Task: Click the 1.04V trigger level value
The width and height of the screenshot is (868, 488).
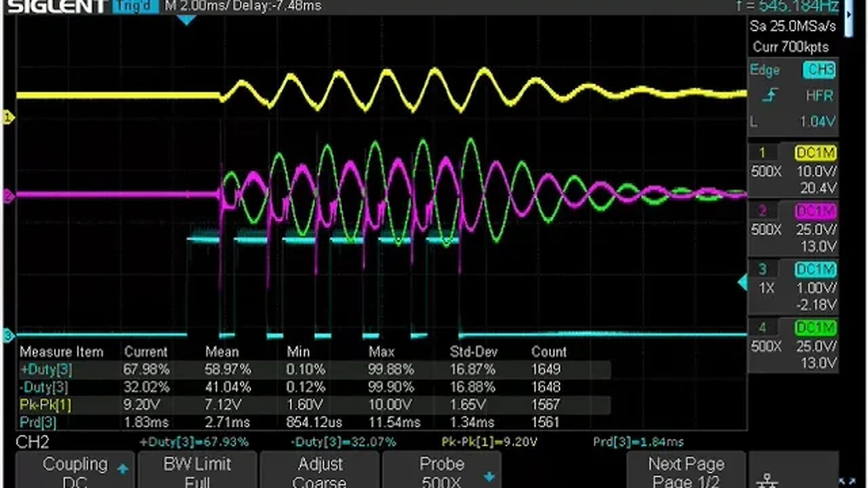Action: coord(817,122)
